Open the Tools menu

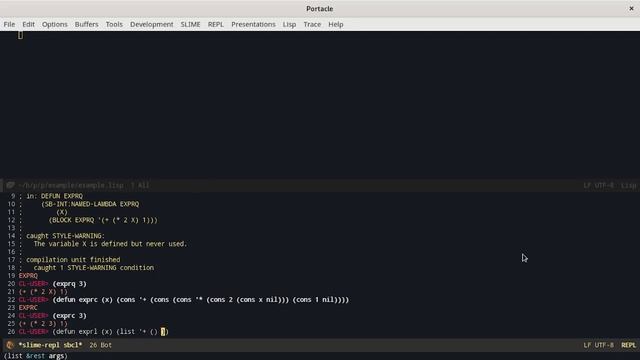tap(114, 24)
